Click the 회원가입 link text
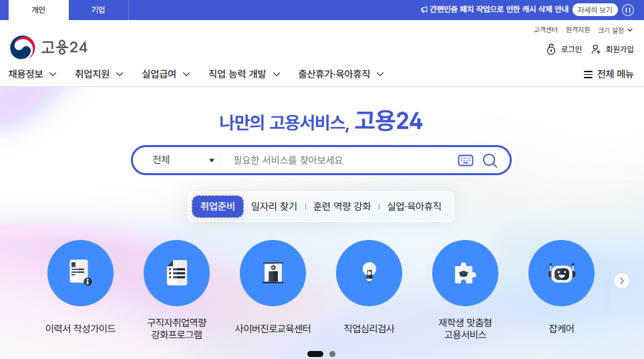 coord(620,49)
